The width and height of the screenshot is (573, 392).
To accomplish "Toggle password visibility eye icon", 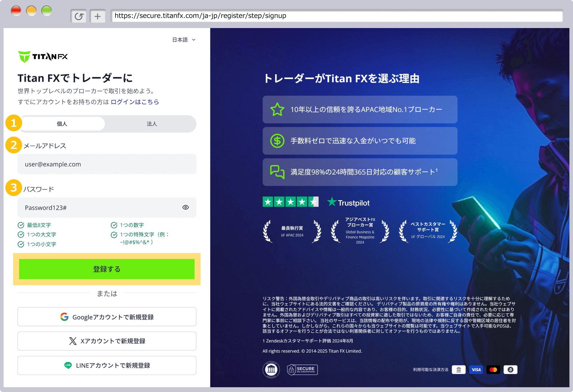I will (186, 207).
